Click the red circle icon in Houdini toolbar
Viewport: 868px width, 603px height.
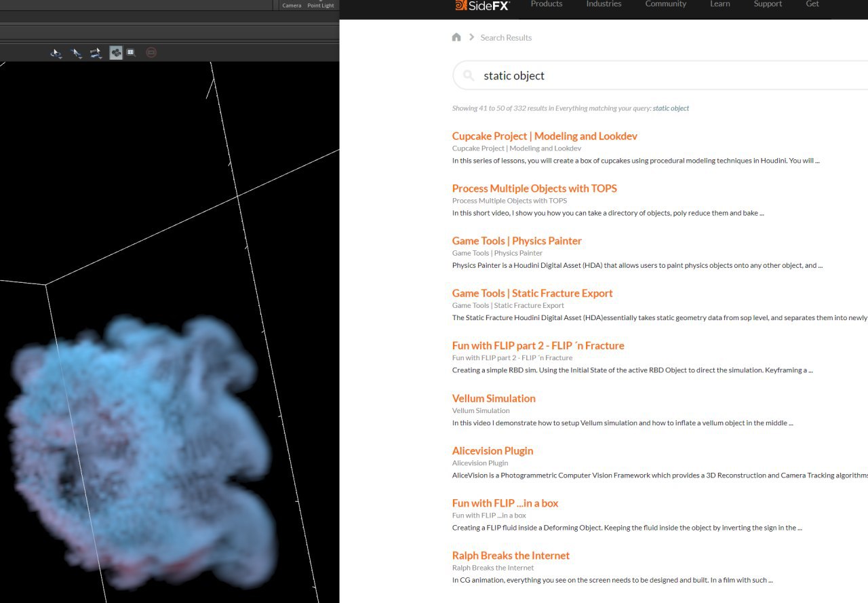point(151,52)
